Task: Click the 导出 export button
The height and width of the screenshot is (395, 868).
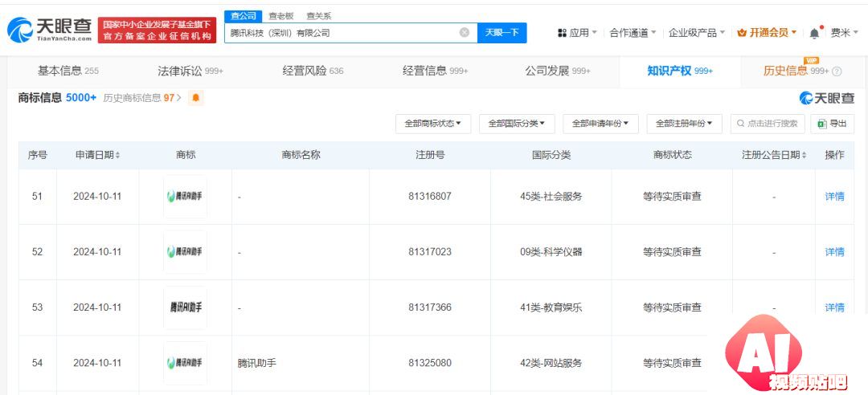Action: [x=832, y=124]
